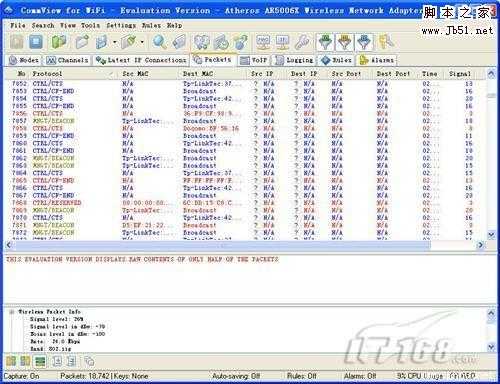Click decoder pane scroll-down arrow
Viewport: 500px width, 384px height.
point(491,347)
